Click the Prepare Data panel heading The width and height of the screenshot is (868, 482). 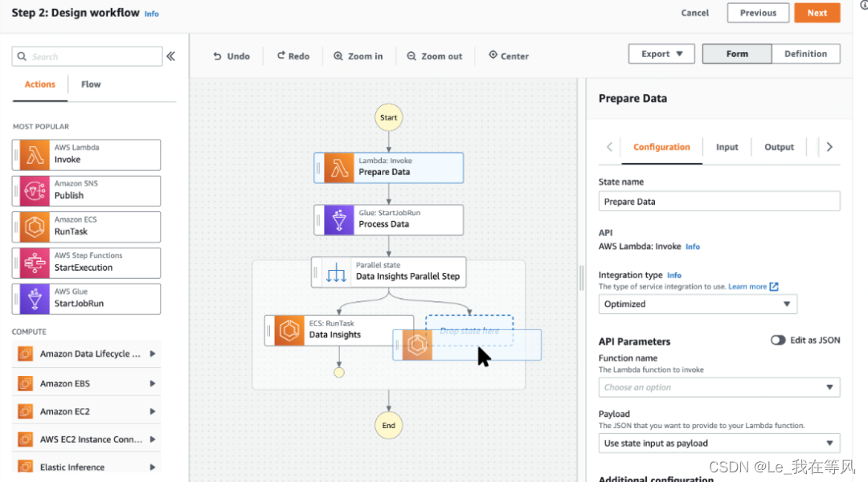[x=633, y=99]
